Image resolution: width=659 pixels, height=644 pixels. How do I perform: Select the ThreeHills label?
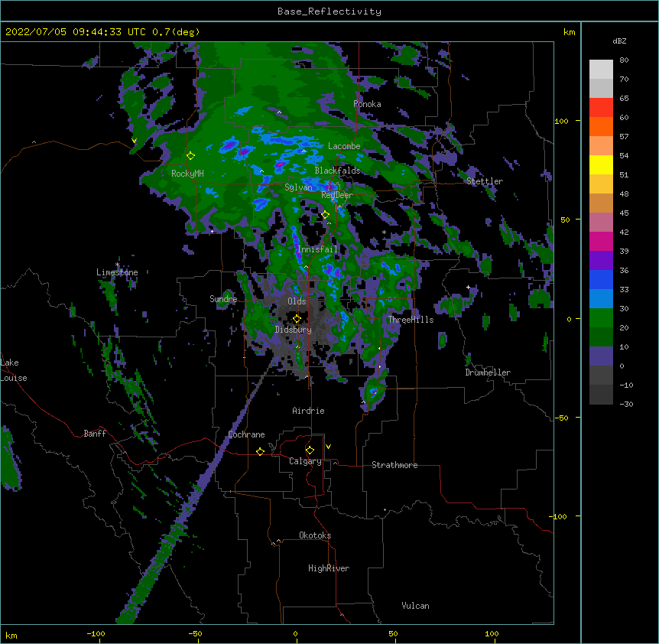[411, 320]
